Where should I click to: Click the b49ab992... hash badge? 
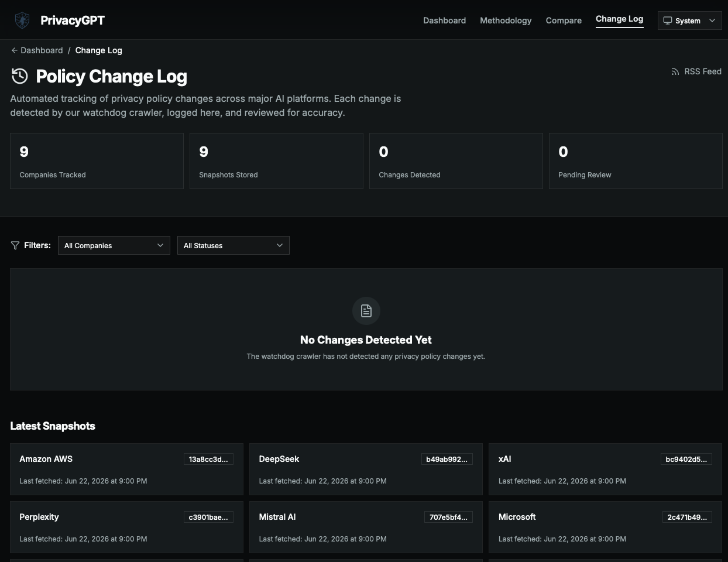[447, 460]
